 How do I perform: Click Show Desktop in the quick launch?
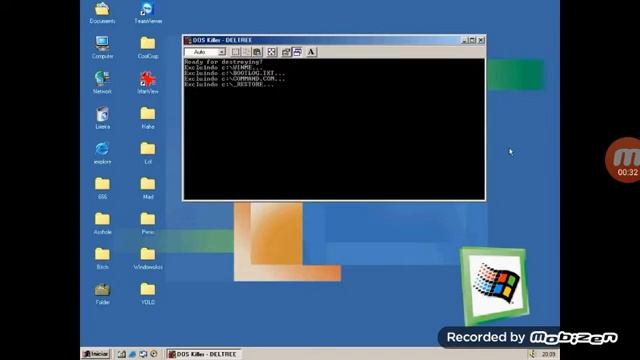[122, 354]
